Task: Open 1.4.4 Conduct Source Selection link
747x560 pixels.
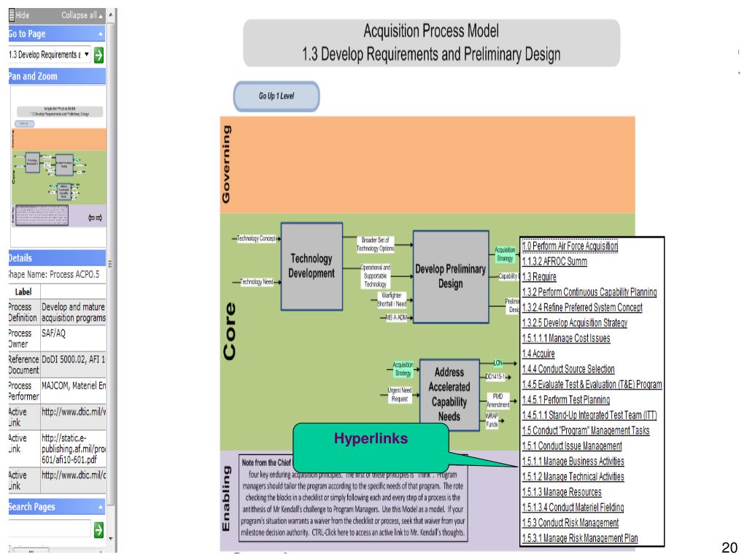Action: [x=568, y=369]
